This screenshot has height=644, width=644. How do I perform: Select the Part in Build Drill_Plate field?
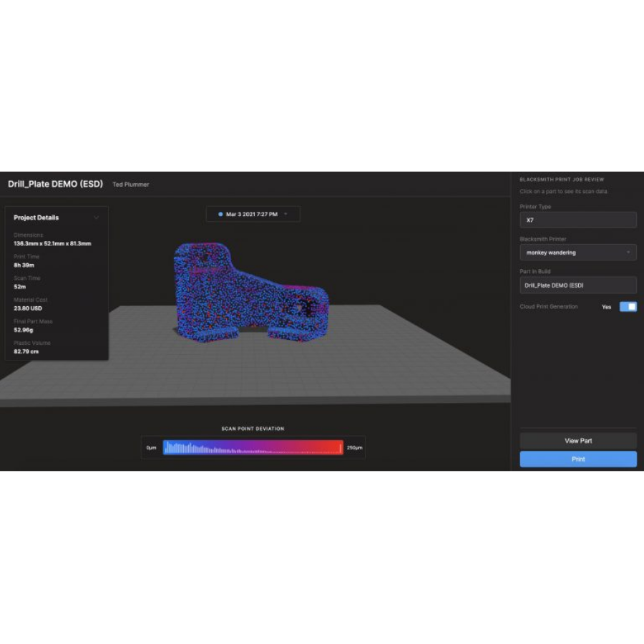click(578, 285)
